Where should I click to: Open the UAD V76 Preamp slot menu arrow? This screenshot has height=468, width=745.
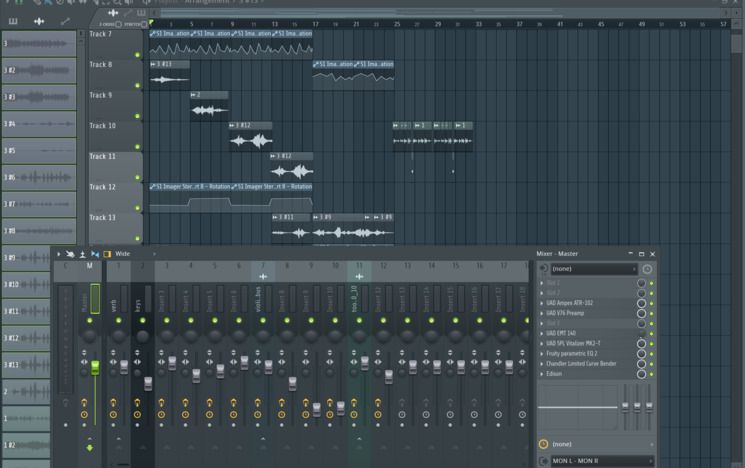click(542, 313)
